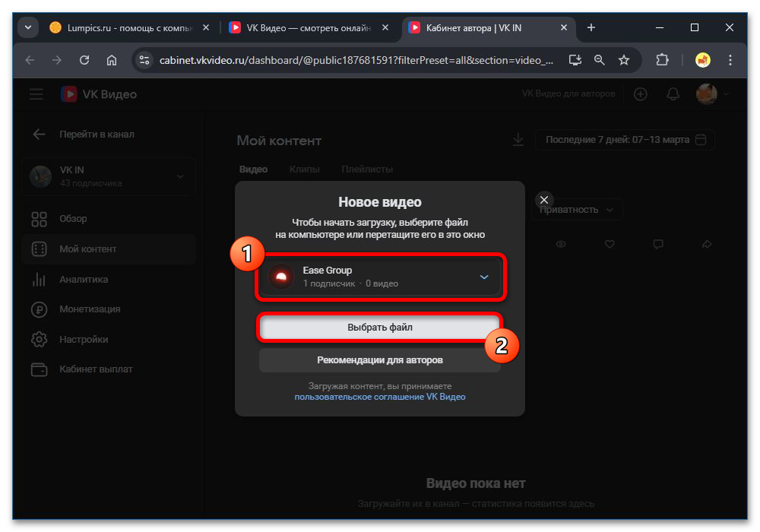This screenshot has height=532, width=760.
Task: Open the Chrome three-dot menu
Action: pos(730,60)
